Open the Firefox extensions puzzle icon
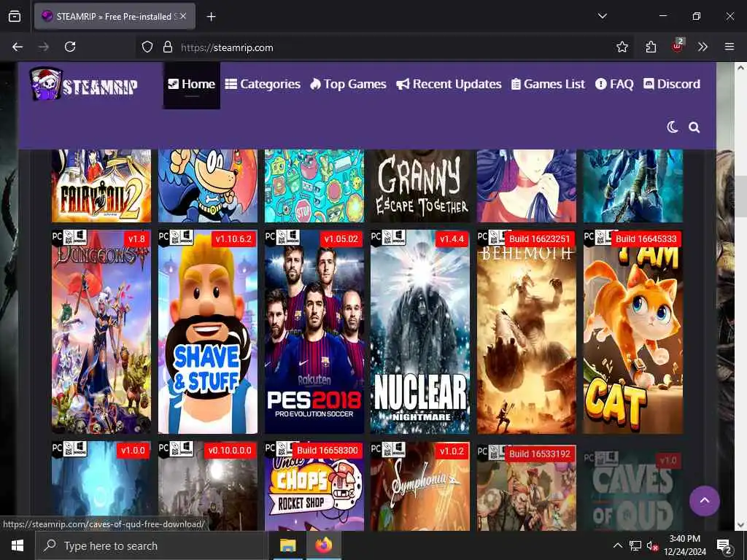747x560 pixels. click(x=651, y=47)
